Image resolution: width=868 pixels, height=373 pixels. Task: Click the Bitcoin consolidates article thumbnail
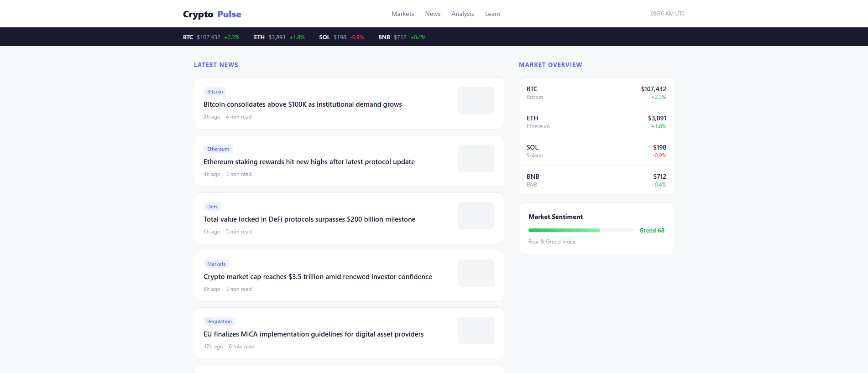click(476, 101)
